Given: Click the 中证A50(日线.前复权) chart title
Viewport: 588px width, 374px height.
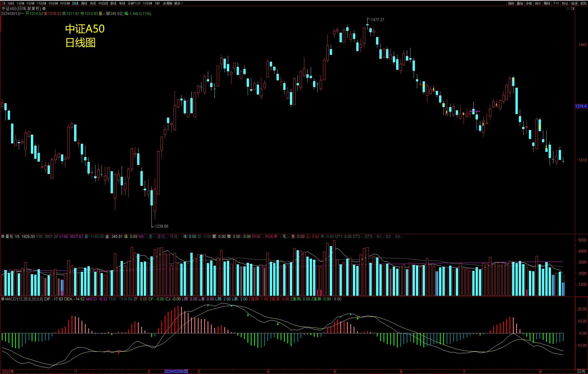Looking at the screenshot, I should (21, 8).
